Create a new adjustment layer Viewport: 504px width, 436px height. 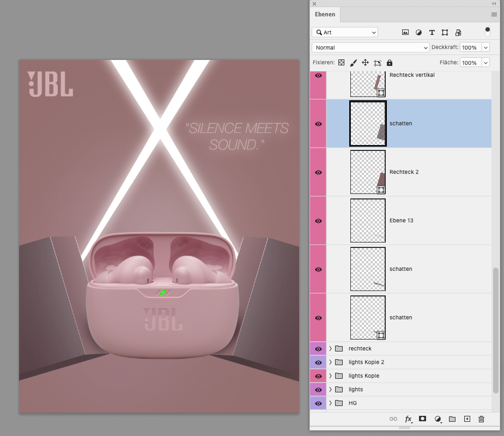(438, 419)
